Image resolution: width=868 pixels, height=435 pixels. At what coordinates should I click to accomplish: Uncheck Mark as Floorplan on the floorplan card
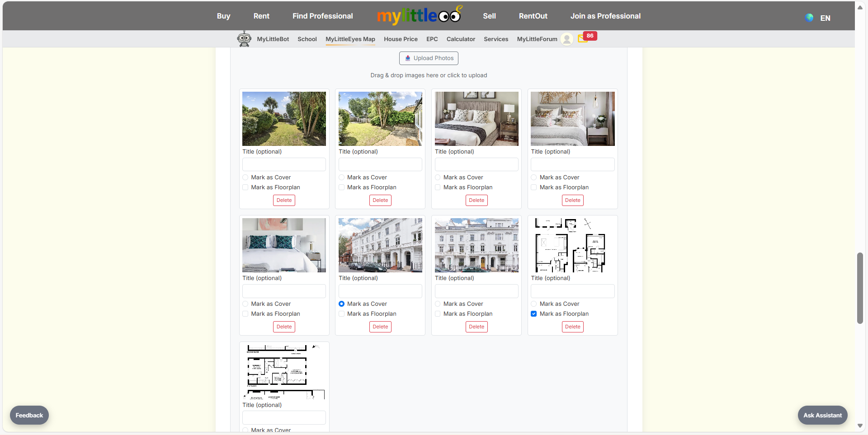coord(534,313)
